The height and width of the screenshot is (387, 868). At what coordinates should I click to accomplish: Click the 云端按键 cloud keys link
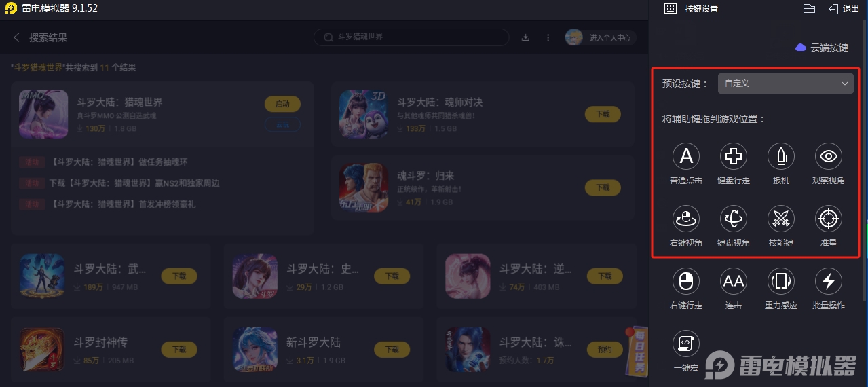pyautogui.click(x=822, y=48)
